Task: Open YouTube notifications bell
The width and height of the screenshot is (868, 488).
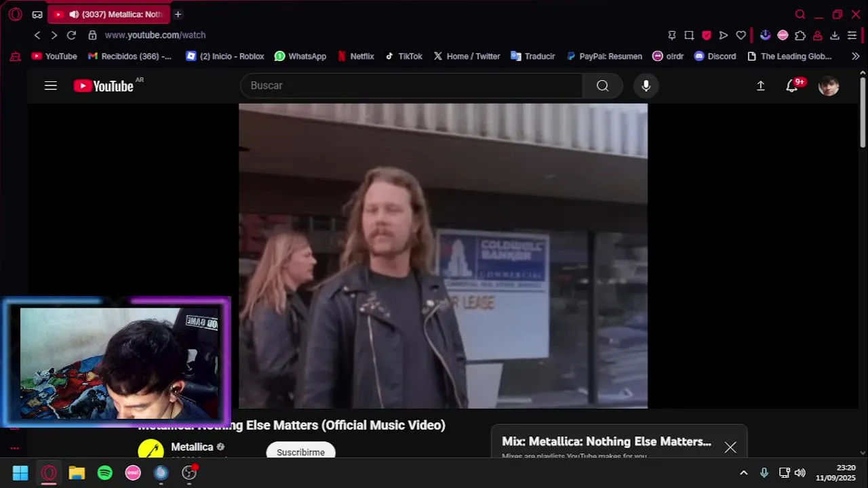Action: pos(792,85)
